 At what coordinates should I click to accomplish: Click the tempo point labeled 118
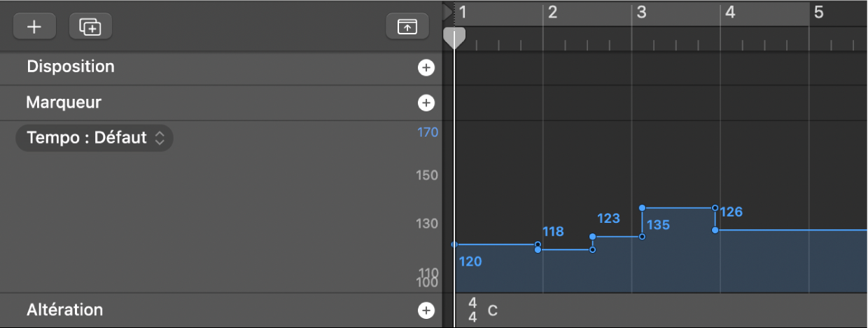click(x=538, y=250)
